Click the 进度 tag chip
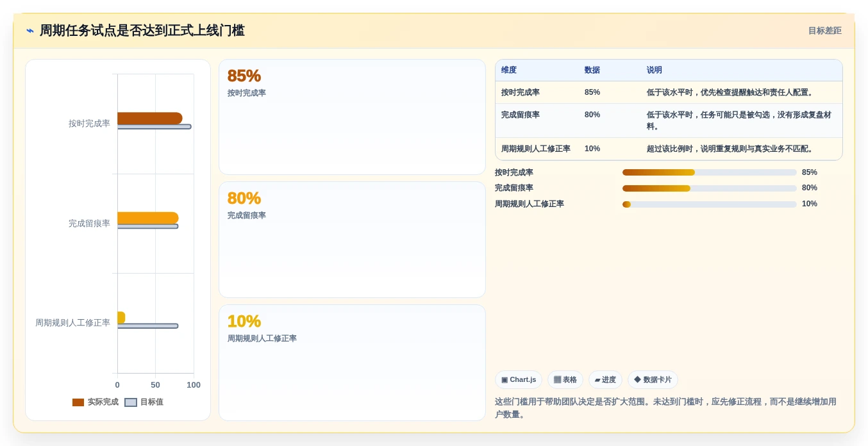This screenshot has width=868, height=446. pos(605,380)
